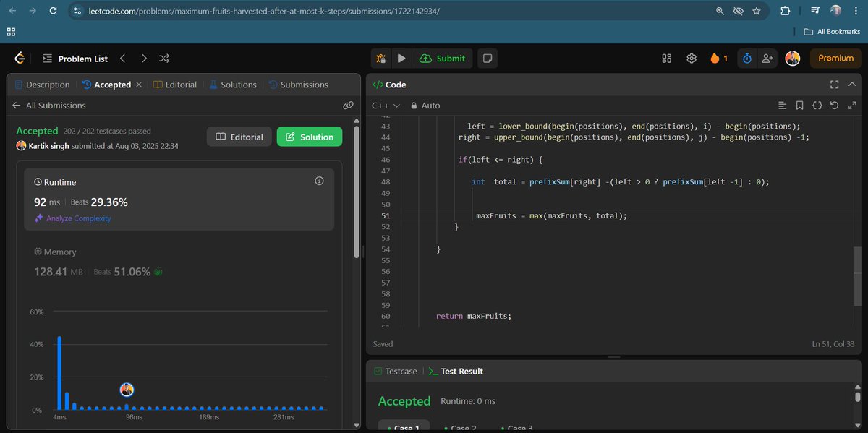This screenshot has height=433, width=868.
Task: Open the Solutions tab
Action: 232,85
